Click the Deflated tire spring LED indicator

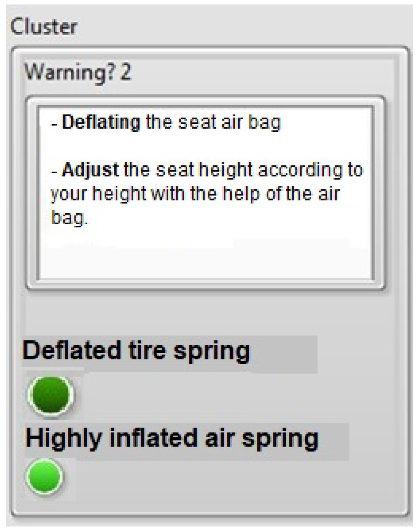(51, 395)
